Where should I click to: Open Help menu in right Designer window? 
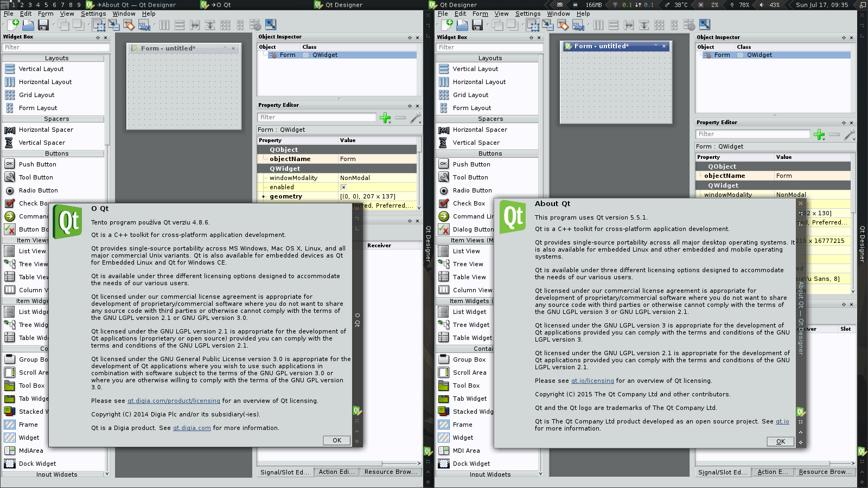point(583,14)
